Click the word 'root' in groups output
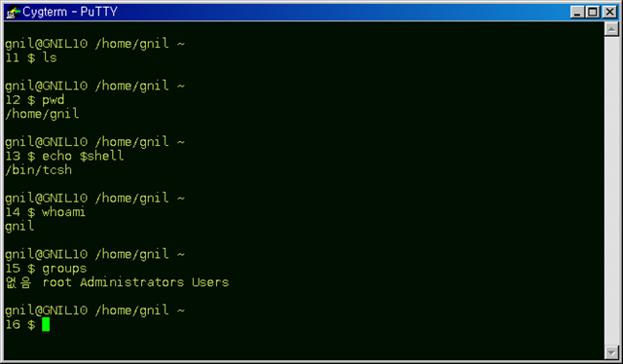This screenshot has height=364, width=623. coord(57,282)
